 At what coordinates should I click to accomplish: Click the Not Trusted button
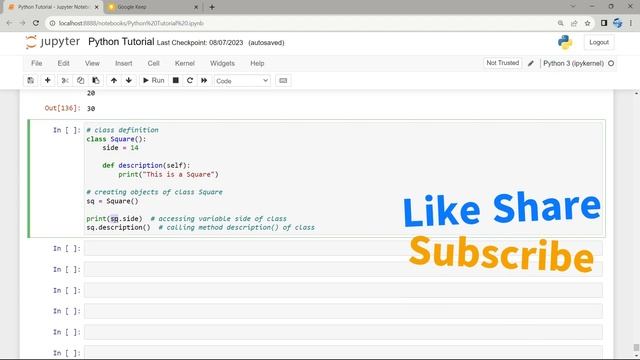coord(502,63)
